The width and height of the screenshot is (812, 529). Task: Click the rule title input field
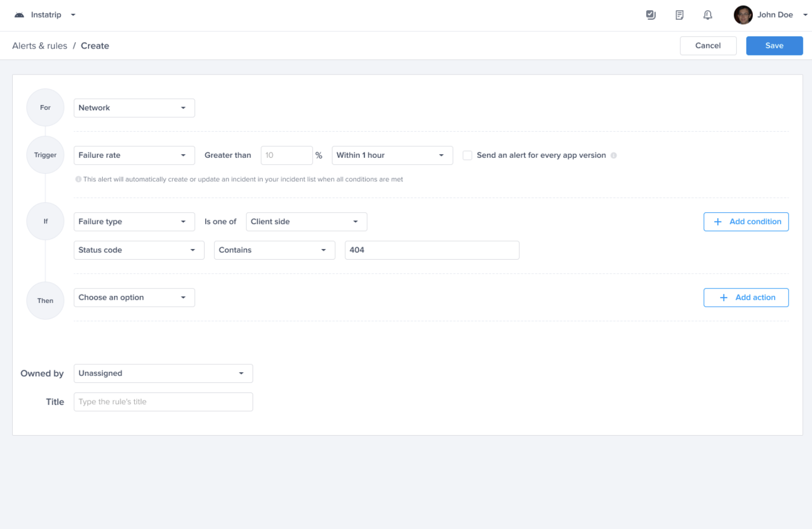[163, 402]
